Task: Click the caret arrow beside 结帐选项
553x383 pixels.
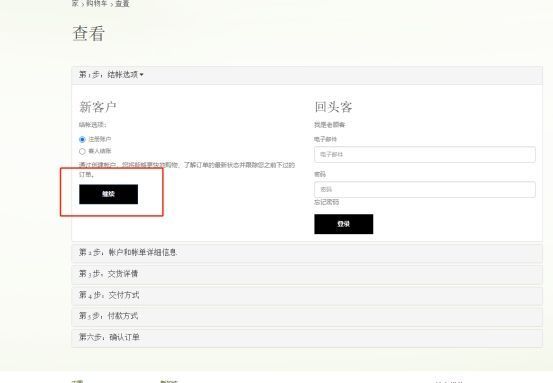Action: coord(141,75)
